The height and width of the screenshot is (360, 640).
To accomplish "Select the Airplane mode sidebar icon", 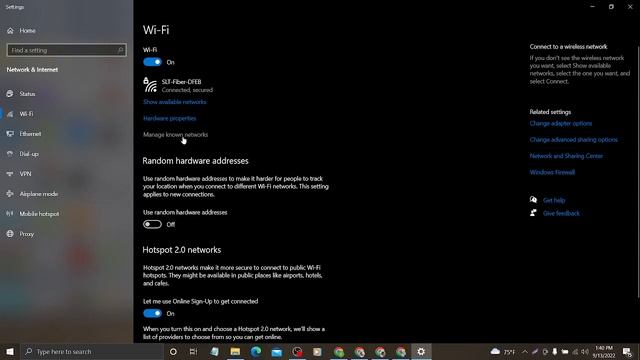I will (x=10, y=194).
